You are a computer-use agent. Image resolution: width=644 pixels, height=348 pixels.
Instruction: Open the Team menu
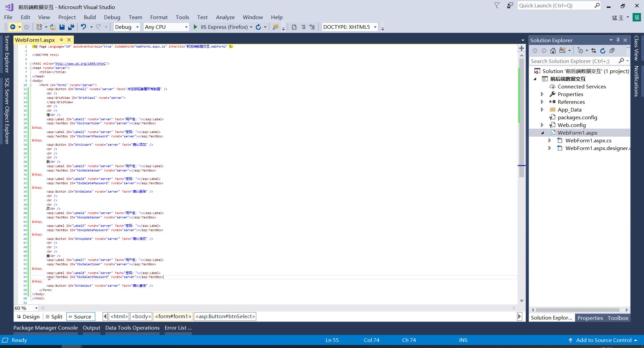[136, 17]
